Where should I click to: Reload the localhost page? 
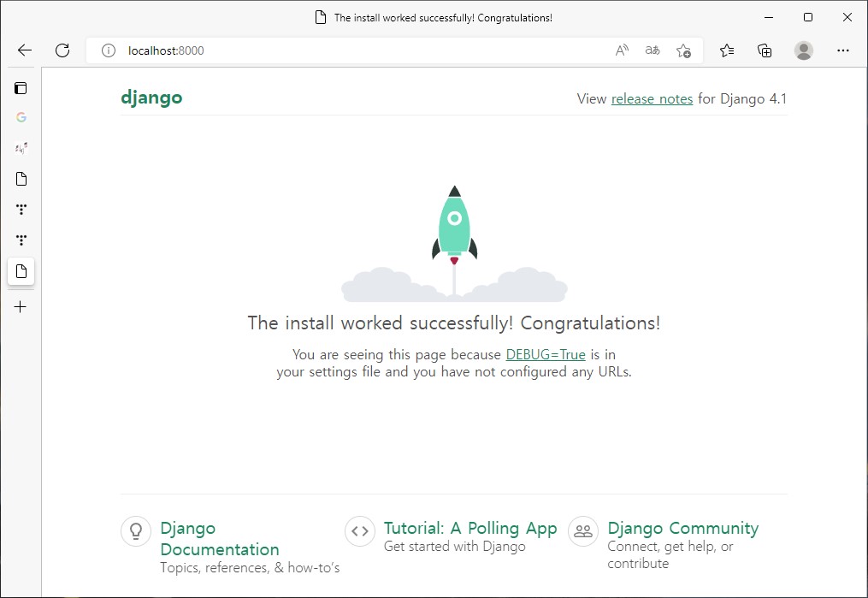click(62, 50)
